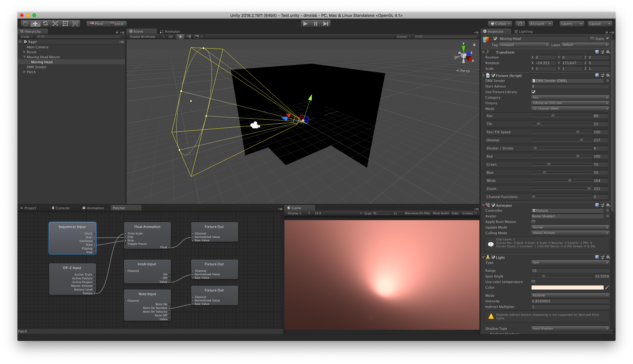Click the Step forward button

(x=326, y=24)
